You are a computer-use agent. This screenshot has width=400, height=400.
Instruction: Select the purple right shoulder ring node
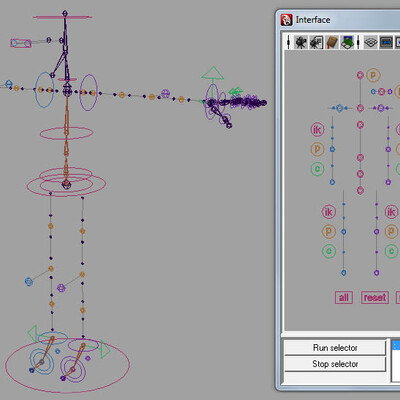tap(381, 108)
